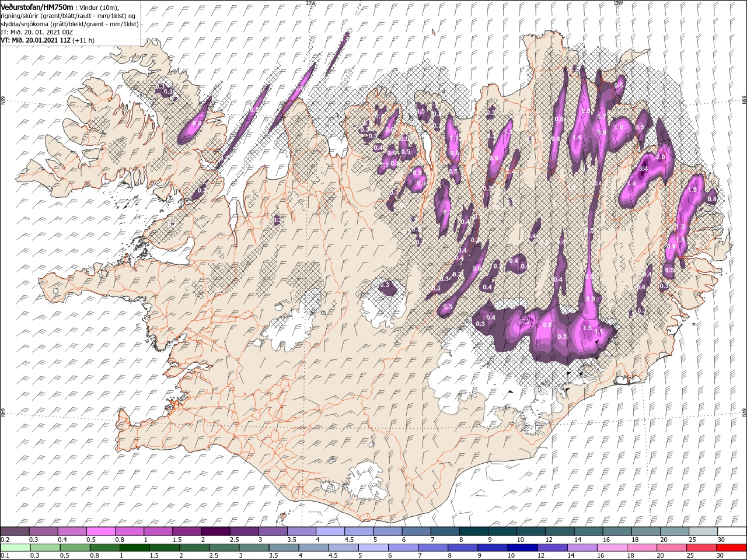Select the snow legend swatch labeled 0.3

[44, 531]
